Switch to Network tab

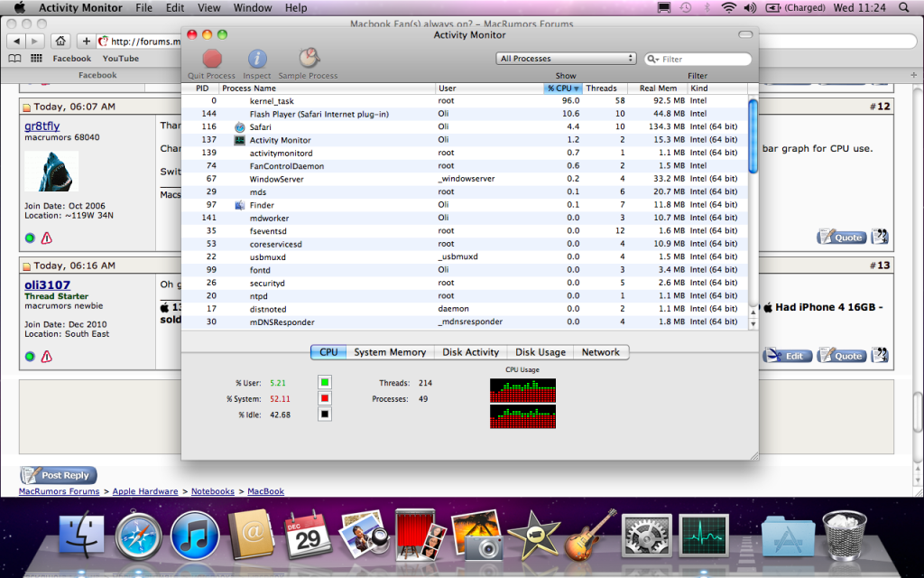600,352
